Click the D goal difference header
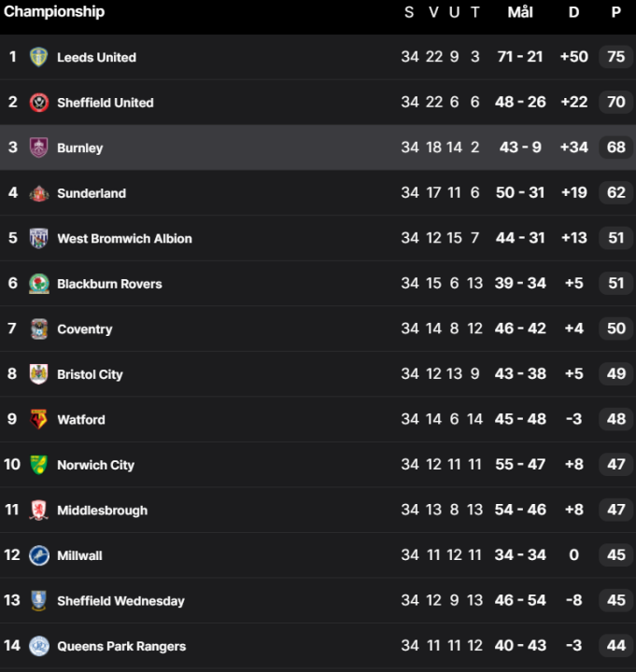 click(573, 12)
